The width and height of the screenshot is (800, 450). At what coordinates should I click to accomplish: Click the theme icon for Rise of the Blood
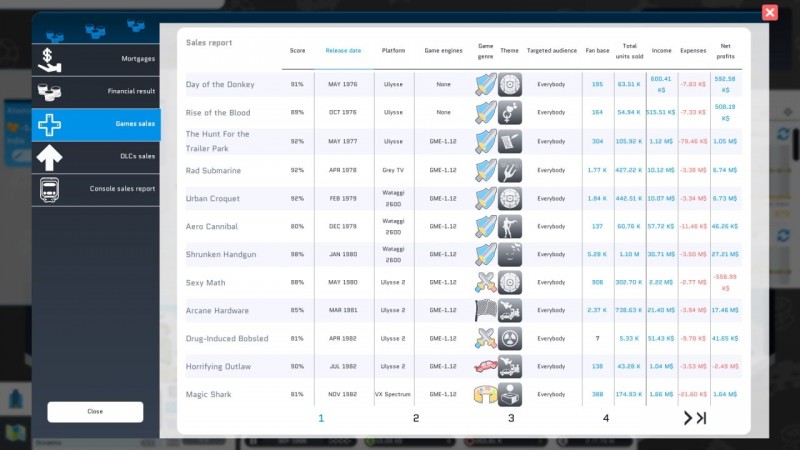point(510,113)
